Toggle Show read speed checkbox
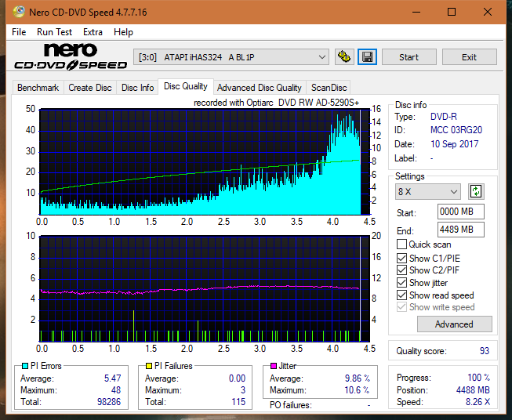Screen dimensions: 512x420 [401, 295]
